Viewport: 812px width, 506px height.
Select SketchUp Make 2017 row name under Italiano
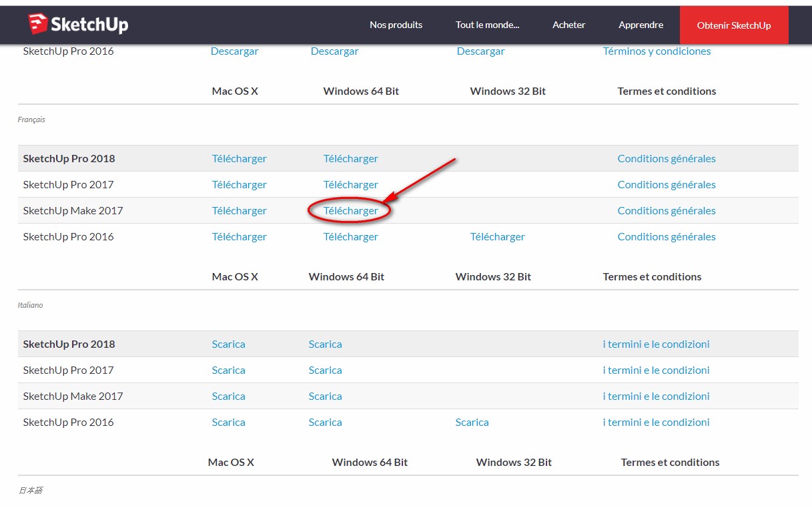73,397
